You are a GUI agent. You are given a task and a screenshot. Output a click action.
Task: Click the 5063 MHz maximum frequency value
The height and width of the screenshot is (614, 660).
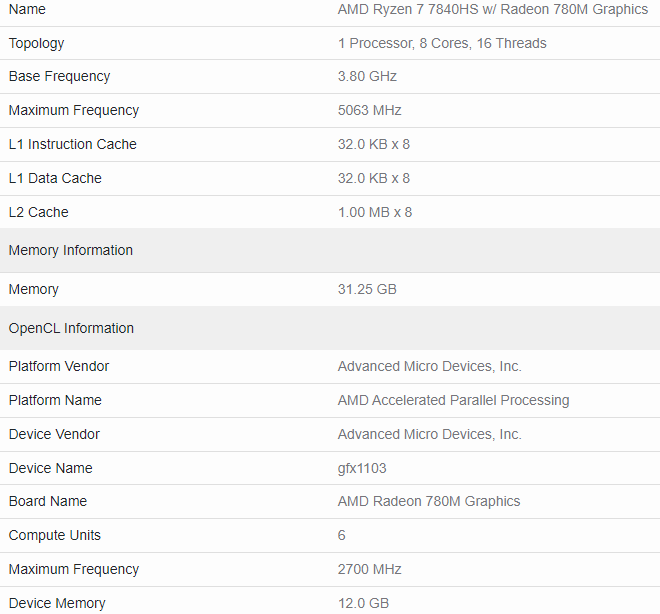[x=369, y=111]
